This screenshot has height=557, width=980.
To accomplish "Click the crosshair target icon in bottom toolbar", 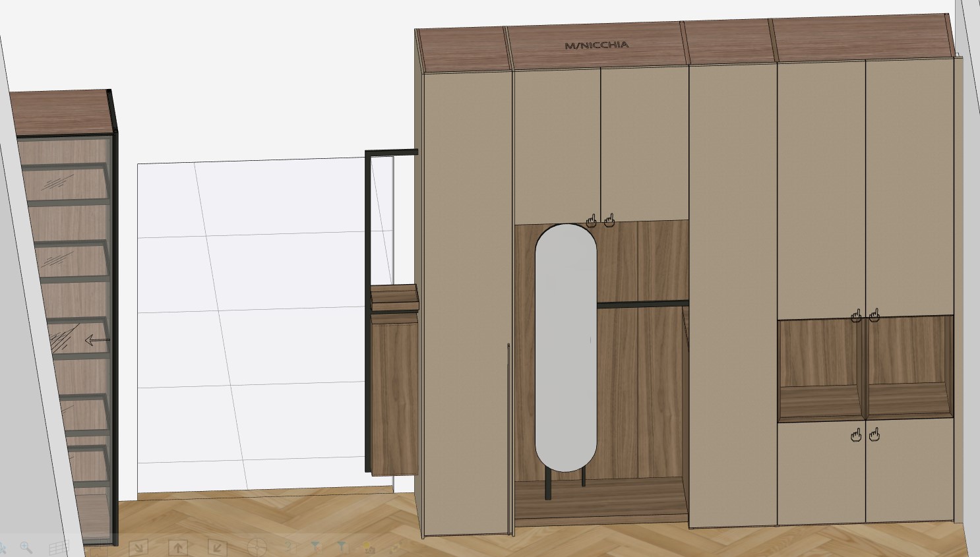I will point(257,547).
